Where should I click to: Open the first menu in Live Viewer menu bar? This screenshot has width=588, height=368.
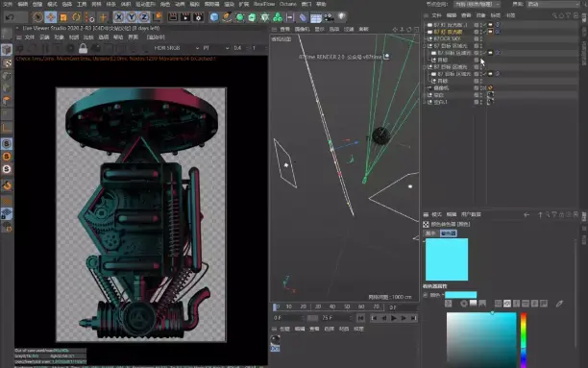29,37
